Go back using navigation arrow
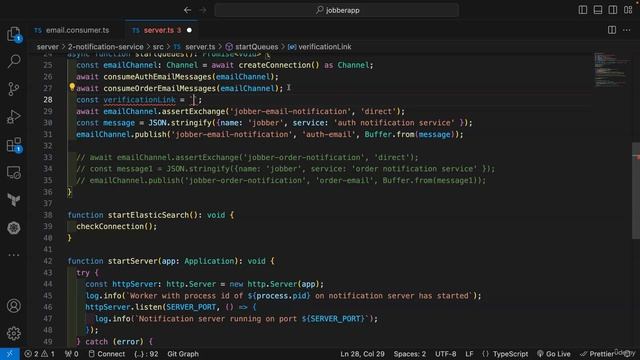The image size is (640, 360). coord(187,10)
